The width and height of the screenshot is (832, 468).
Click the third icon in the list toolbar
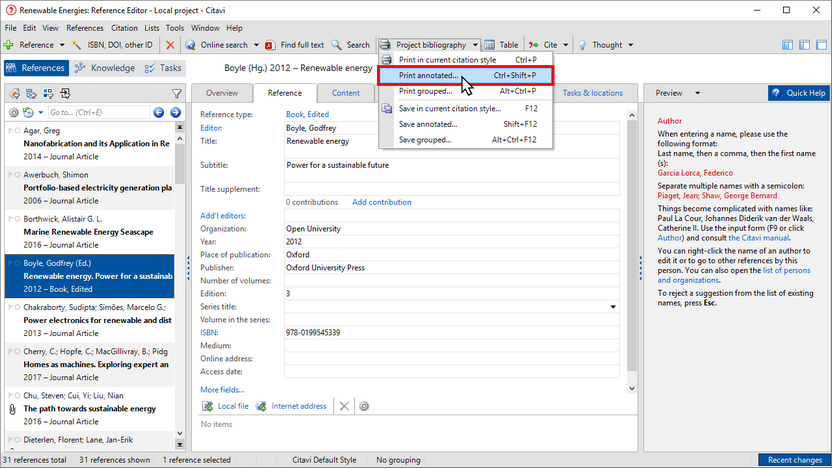(x=48, y=94)
